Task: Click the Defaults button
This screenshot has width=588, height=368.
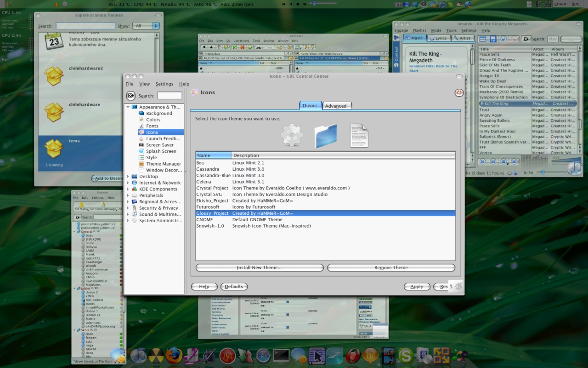Action: [234, 287]
